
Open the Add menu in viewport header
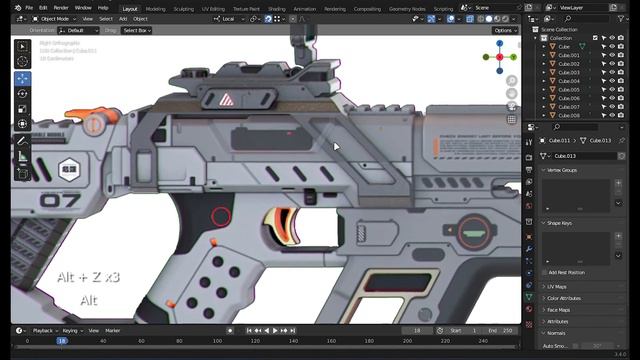tap(123, 19)
